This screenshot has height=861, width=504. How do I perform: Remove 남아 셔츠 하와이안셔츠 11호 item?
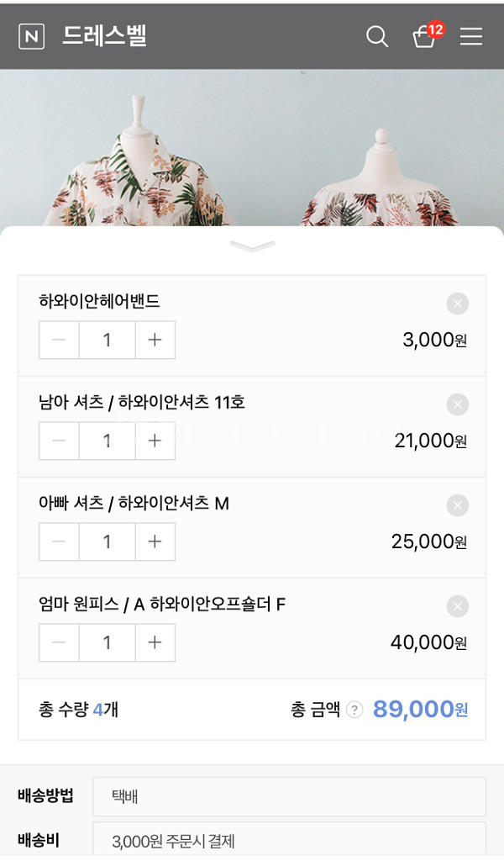(x=456, y=404)
